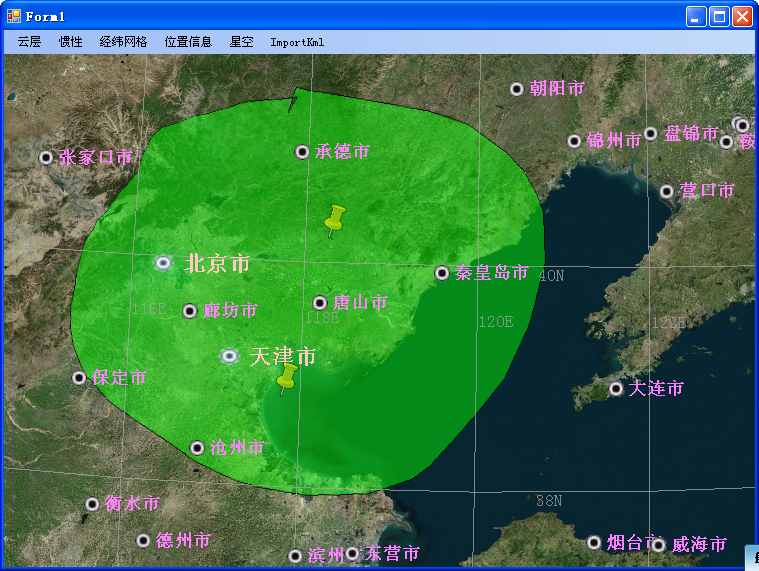This screenshot has height=571, width=759.
Task: Click the 沧州市 city label
Action: 237,448
